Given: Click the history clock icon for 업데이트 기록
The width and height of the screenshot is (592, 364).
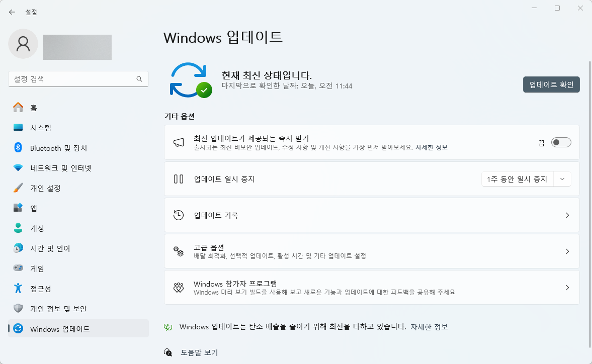Looking at the screenshot, I should [179, 215].
